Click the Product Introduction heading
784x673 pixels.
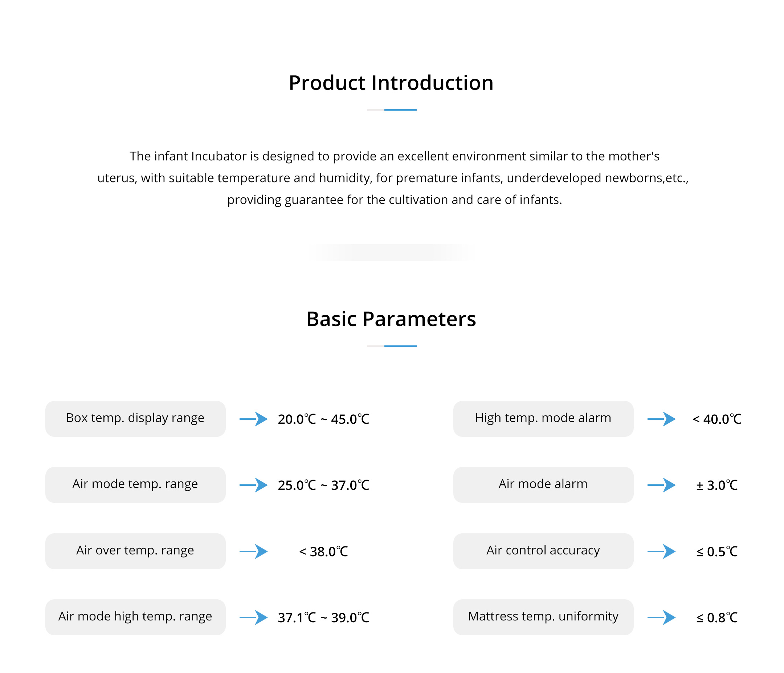[x=391, y=83]
